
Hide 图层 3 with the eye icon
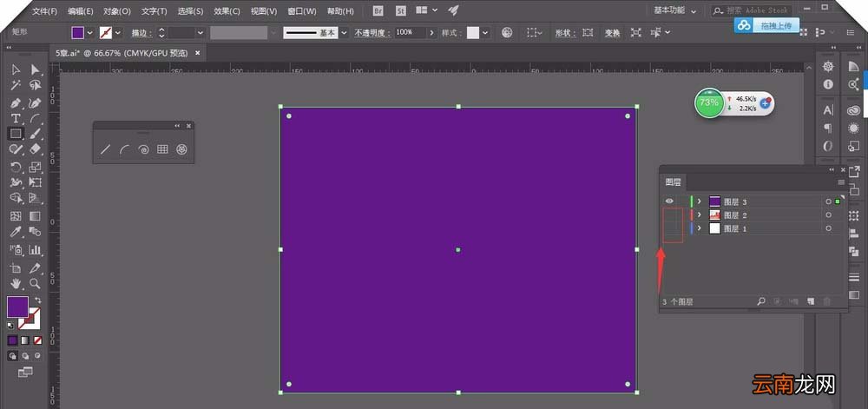click(669, 201)
